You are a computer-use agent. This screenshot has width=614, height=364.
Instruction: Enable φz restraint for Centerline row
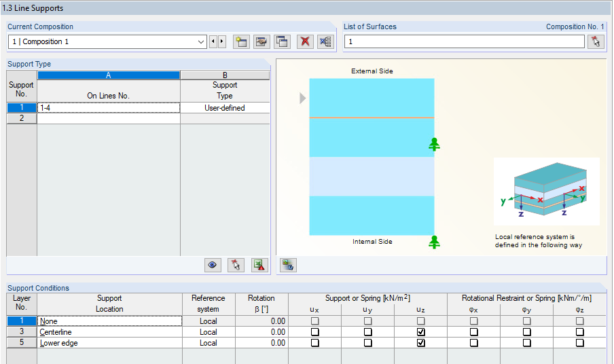[579, 332]
